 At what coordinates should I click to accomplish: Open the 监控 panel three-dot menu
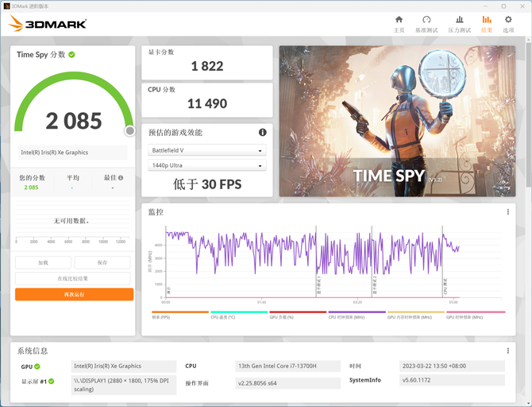coord(508,212)
